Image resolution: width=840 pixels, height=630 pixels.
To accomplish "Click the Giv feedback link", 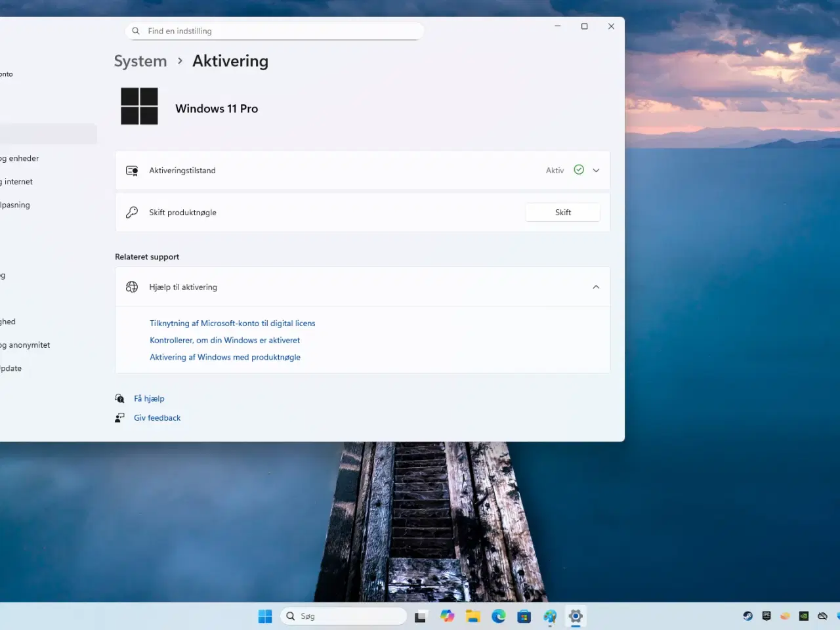I will coord(157,418).
